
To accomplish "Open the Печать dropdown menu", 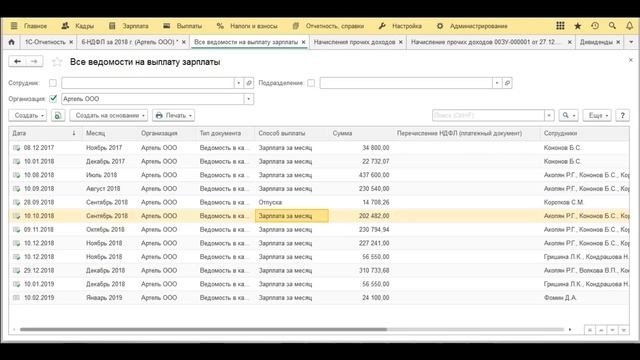I will (x=173, y=116).
